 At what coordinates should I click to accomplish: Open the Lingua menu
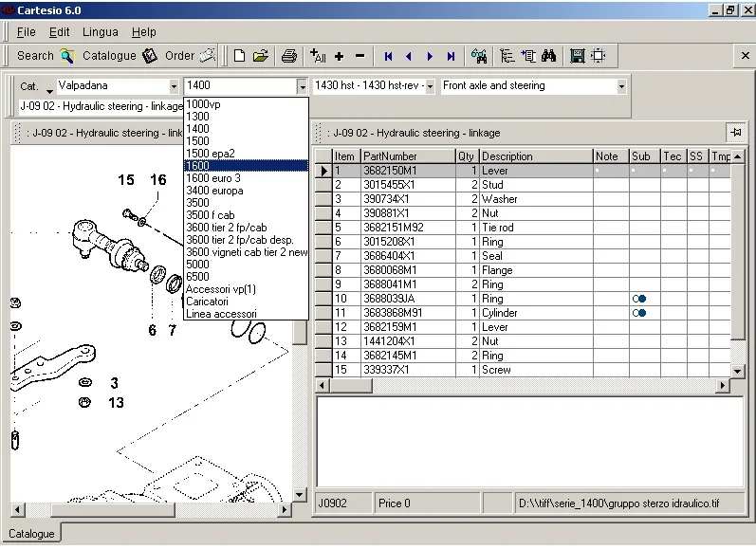tap(101, 32)
